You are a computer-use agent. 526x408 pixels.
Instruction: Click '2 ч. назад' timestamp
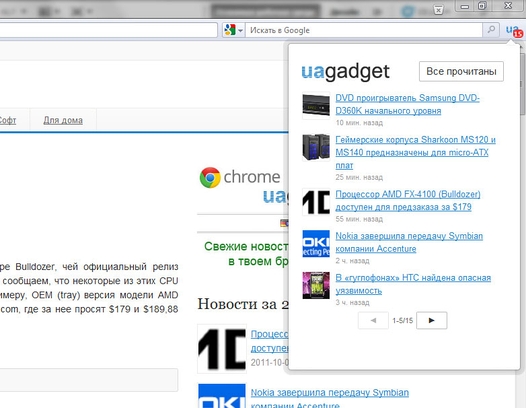pos(352,261)
